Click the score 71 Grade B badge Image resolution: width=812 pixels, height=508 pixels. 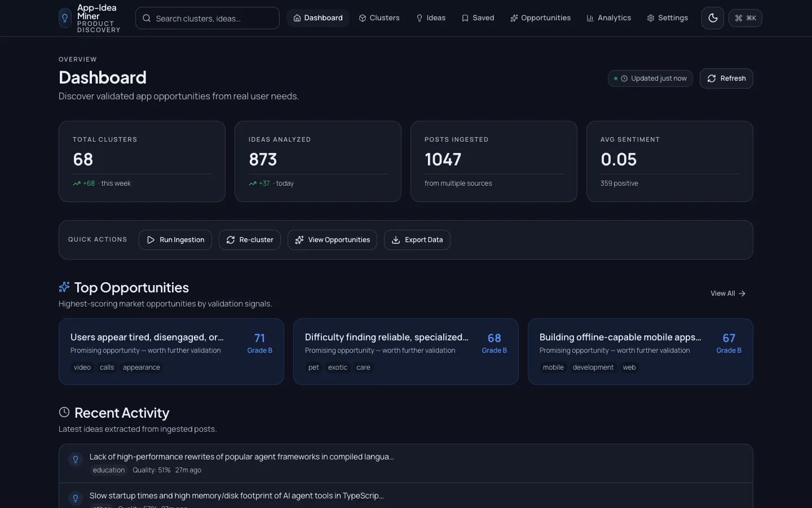click(x=260, y=343)
